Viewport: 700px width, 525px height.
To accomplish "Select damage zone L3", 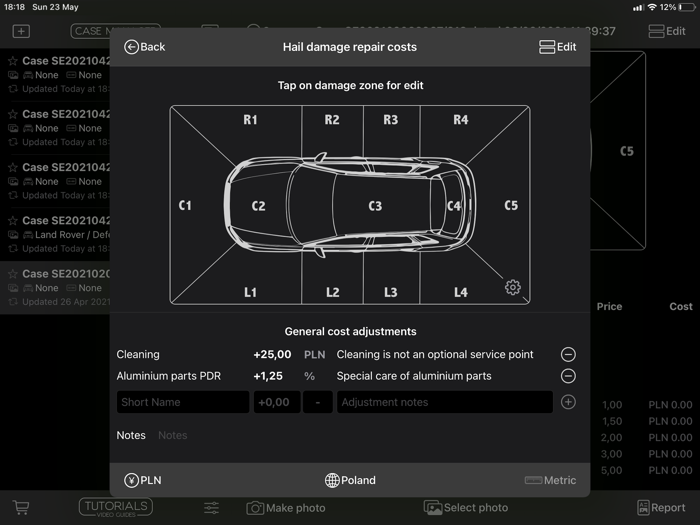I will (x=391, y=292).
